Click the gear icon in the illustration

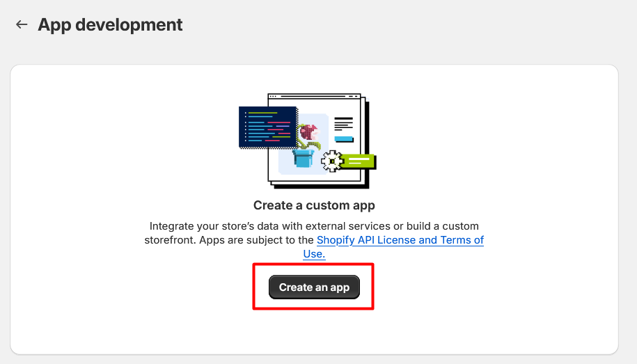point(331,161)
